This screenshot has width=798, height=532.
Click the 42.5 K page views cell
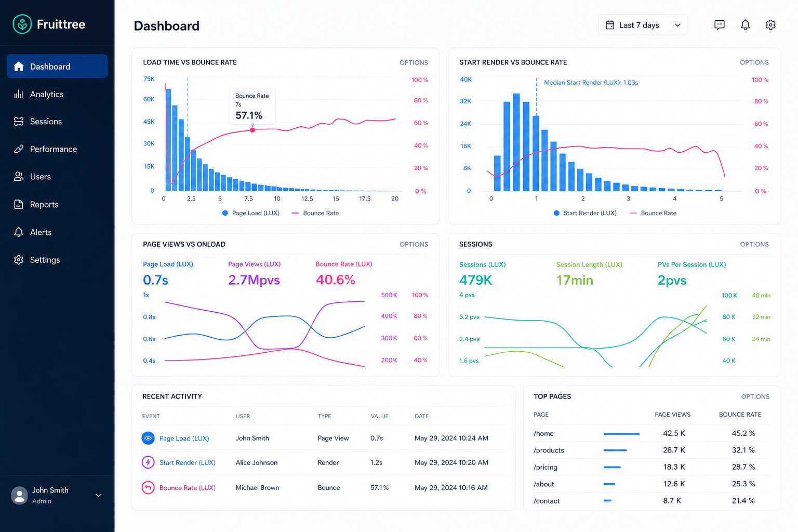tap(674, 433)
